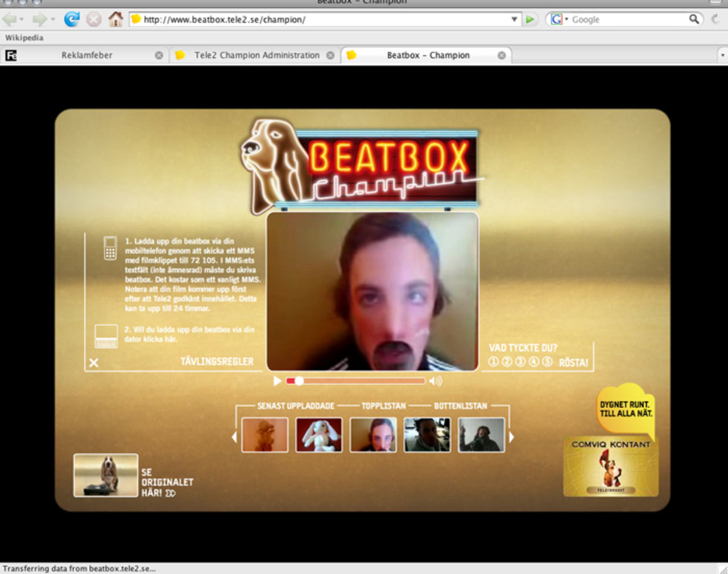This screenshot has height=574, width=728.
Task: Open the back history dropdown arrow
Action: (x=22, y=19)
